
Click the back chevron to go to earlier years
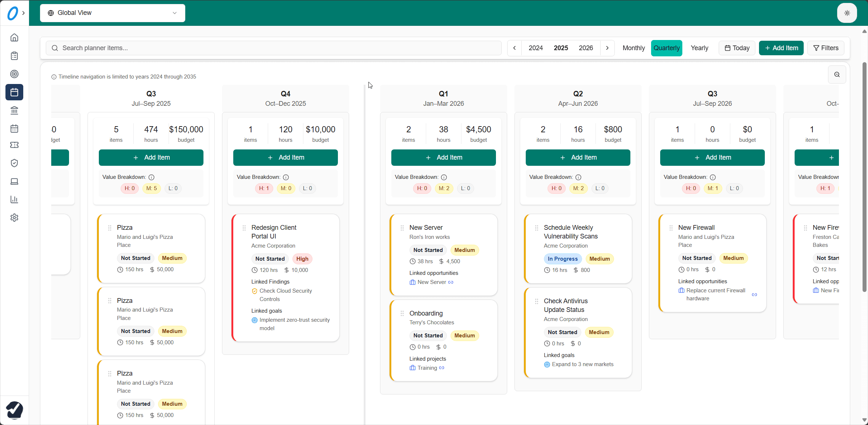(514, 48)
